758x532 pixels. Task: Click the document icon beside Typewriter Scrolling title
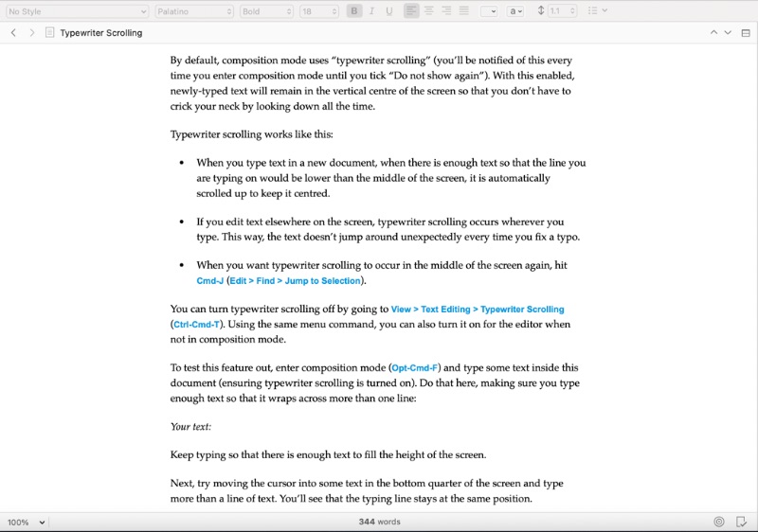(49, 32)
